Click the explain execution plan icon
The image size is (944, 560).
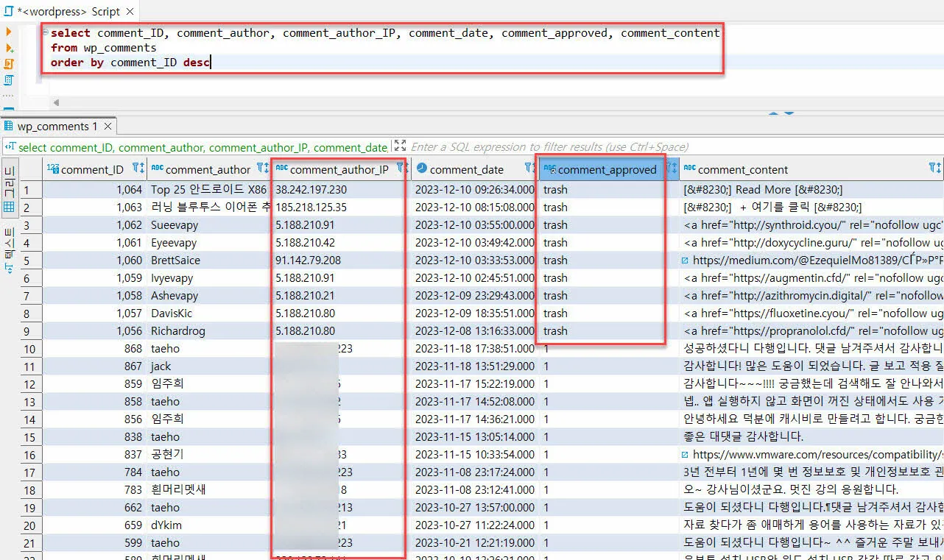[x=9, y=80]
